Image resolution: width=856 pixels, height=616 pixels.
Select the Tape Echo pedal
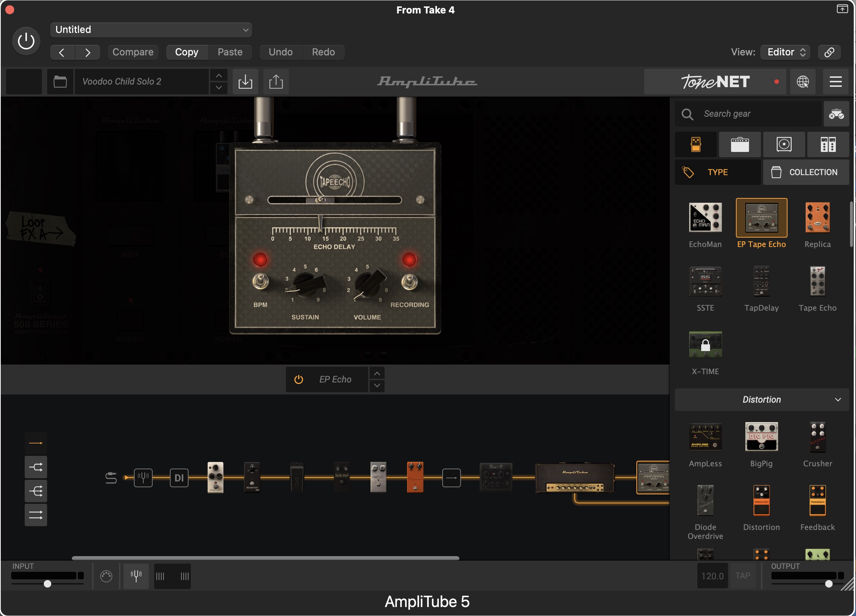(x=817, y=281)
